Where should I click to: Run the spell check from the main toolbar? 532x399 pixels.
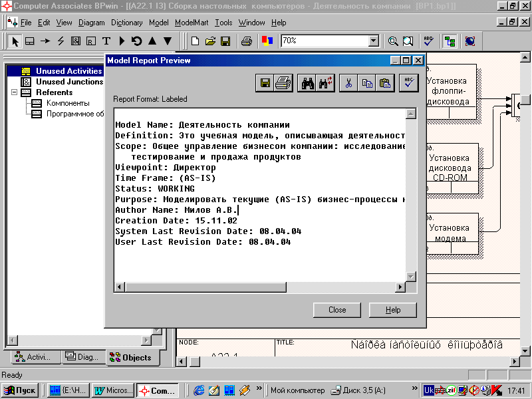click(x=429, y=41)
